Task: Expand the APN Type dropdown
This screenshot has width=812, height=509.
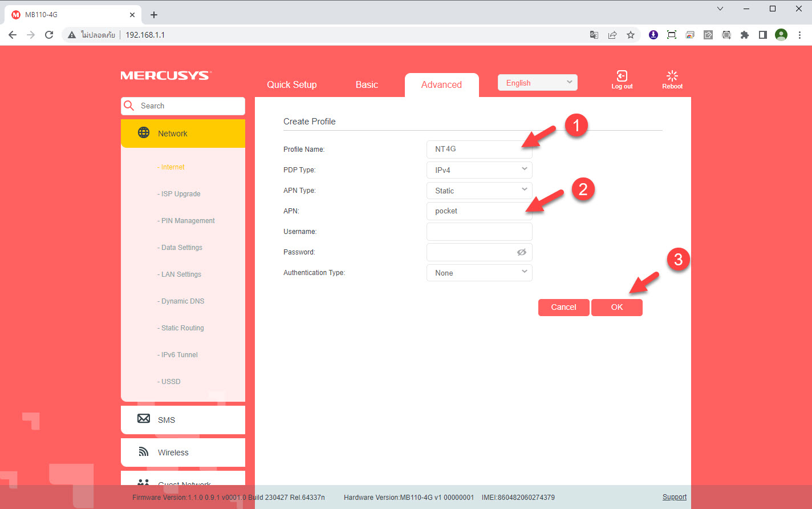Action: click(479, 191)
